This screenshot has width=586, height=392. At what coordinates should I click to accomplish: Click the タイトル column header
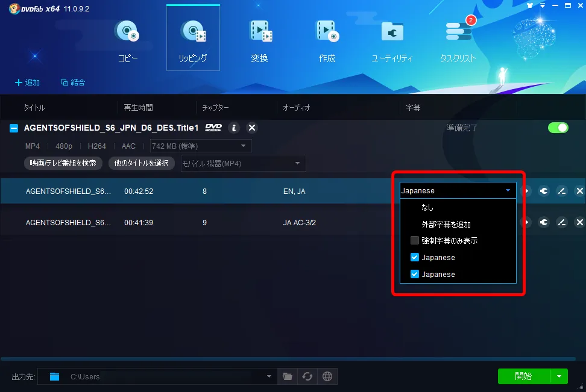tap(34, 108)
